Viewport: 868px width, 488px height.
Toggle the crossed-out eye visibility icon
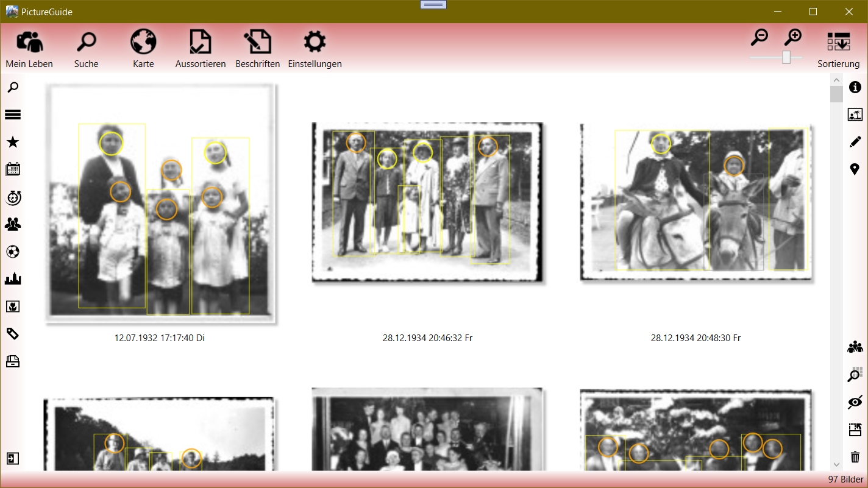click(855, 402)
